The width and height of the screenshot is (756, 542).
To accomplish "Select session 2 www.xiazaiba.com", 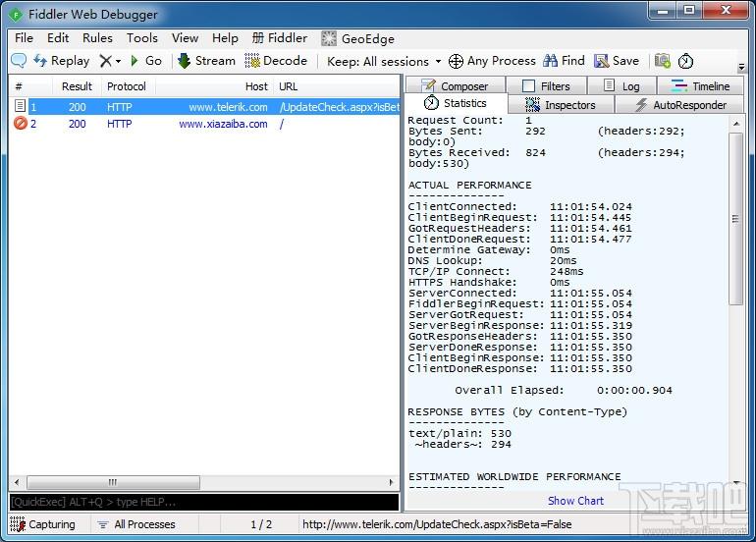I will pyautogui.click(x=204, y=124).
